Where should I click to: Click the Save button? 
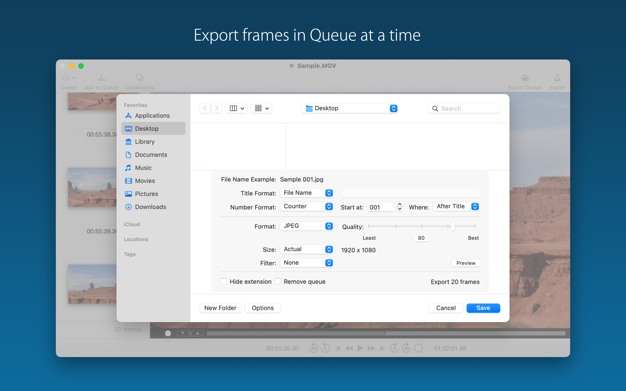(483, 308)
